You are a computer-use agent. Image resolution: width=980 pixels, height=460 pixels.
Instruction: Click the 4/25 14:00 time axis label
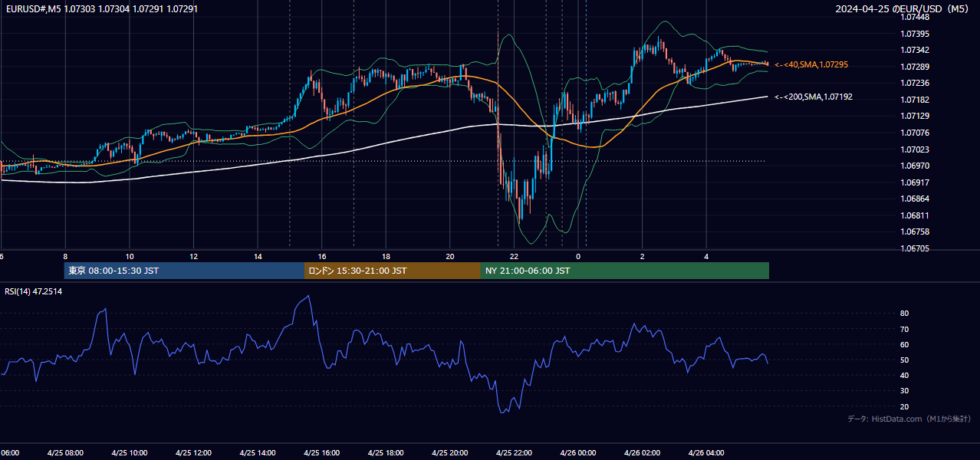(257, 452)
